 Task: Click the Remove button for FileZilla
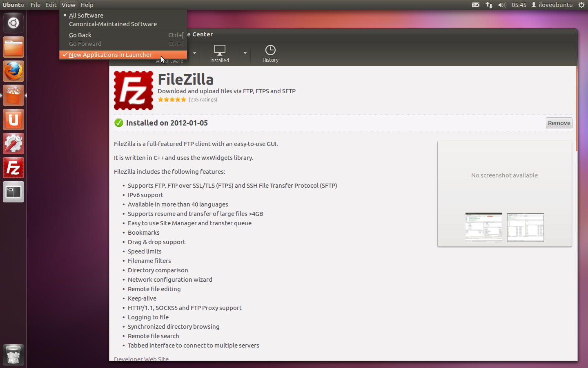click(x=559, y=123)
